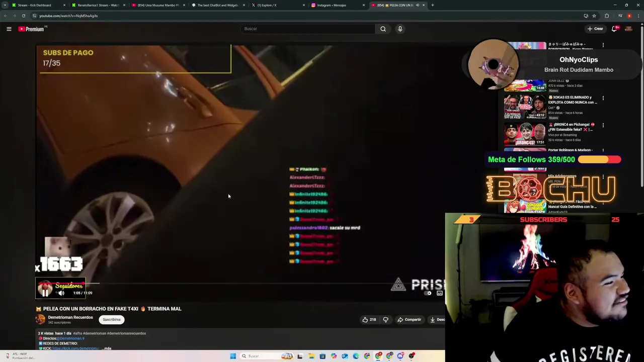Open the Demetrioman Recuerdos channel avatar
This screenshot has height=362, width=644.
(40, 319)
